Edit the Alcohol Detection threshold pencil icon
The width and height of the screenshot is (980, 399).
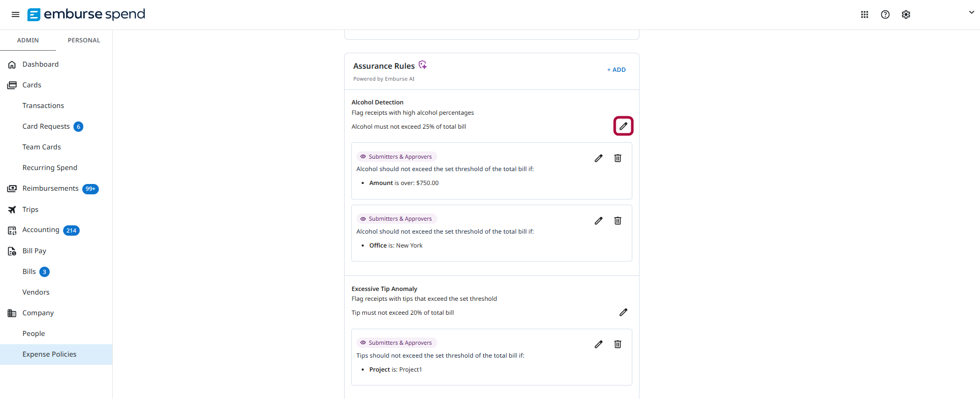click(x=623, y=126)
